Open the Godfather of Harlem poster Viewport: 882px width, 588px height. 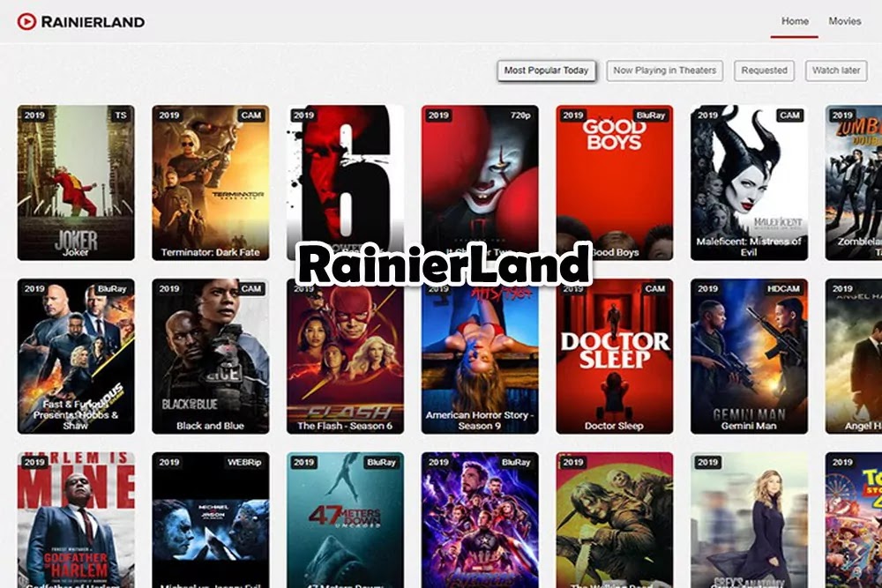[76, 520]
